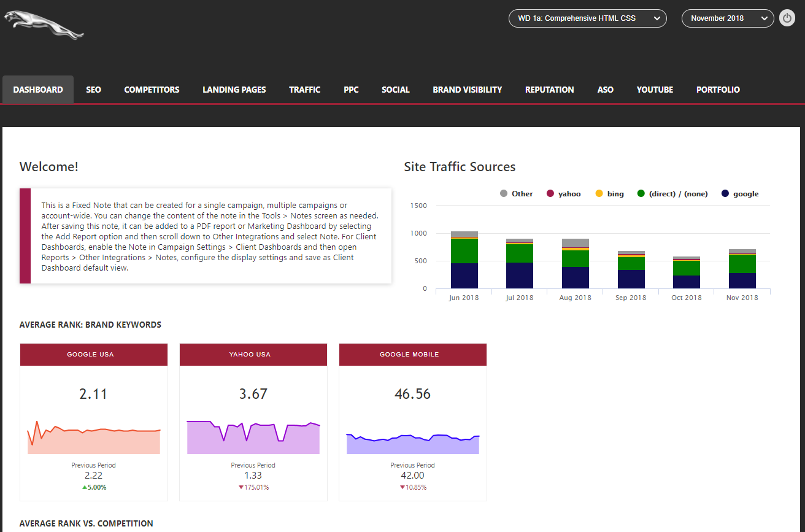The image size is (805, 532).
Task: Select the PPC tab
Action: 351,90
